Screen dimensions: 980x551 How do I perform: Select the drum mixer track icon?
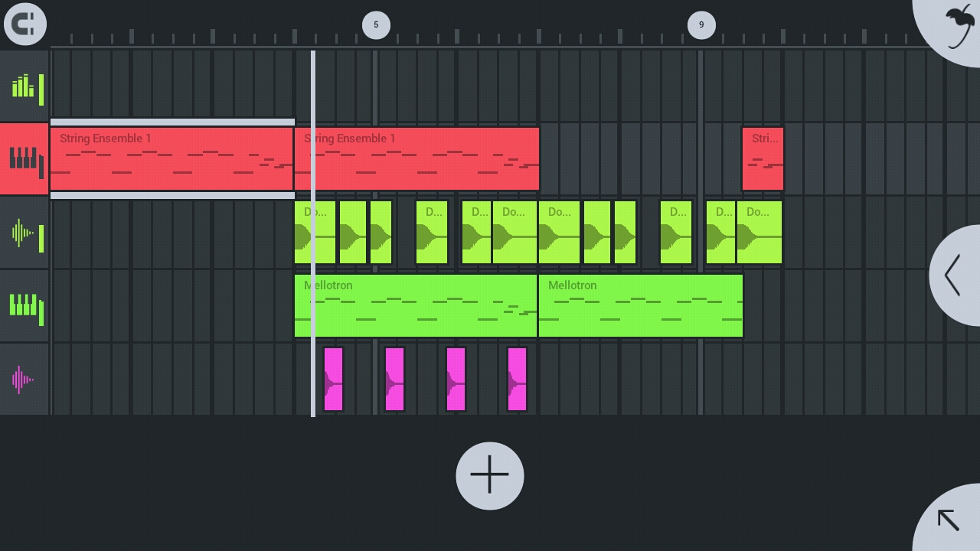point(24,86)
